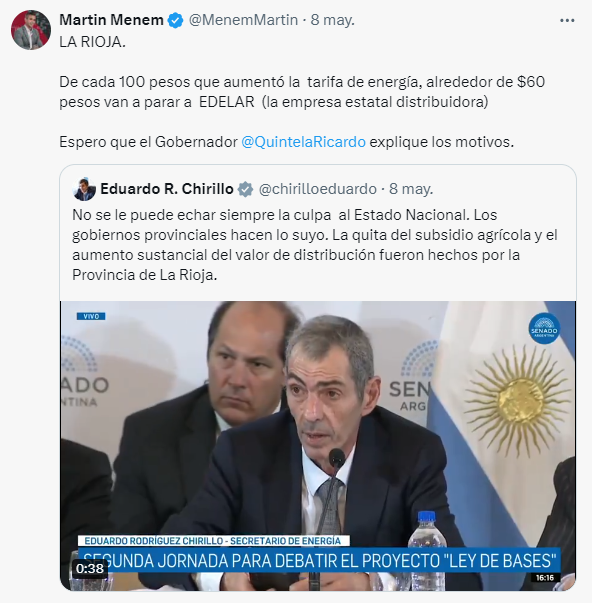The width and height of the screenshot is (592, 603).
Task: Click the VIVO live badge on video
Action: coord(91,316)
